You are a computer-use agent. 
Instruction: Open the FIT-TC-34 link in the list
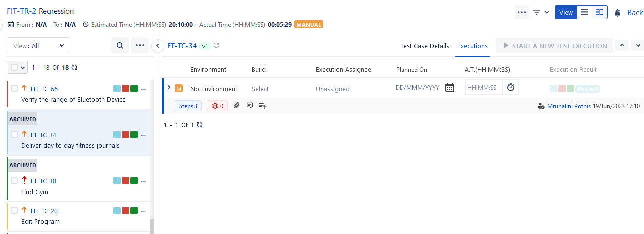pos(43,135)
